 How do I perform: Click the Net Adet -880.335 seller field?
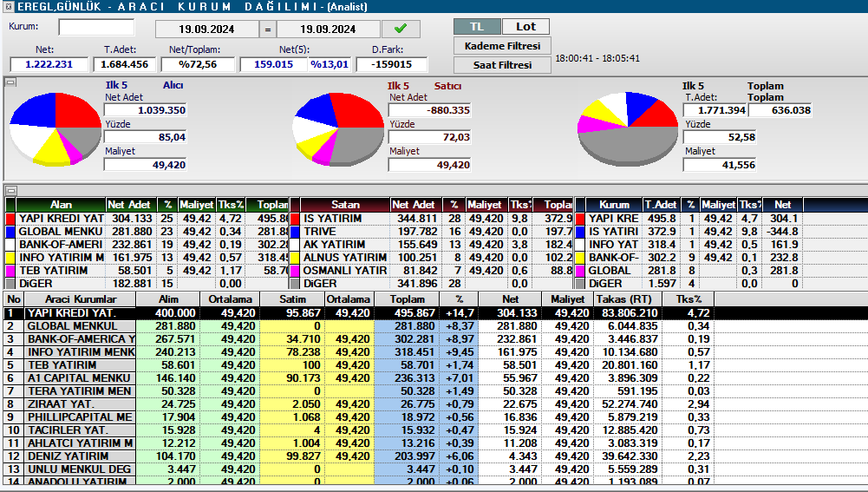pyautogui.click(x=429, y=110)
